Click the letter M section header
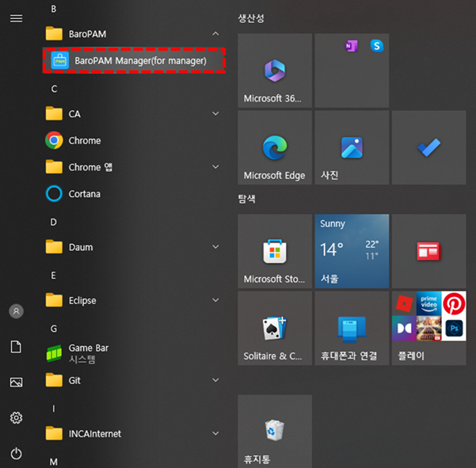Screen dimensions: 476x468 (54, 462)
